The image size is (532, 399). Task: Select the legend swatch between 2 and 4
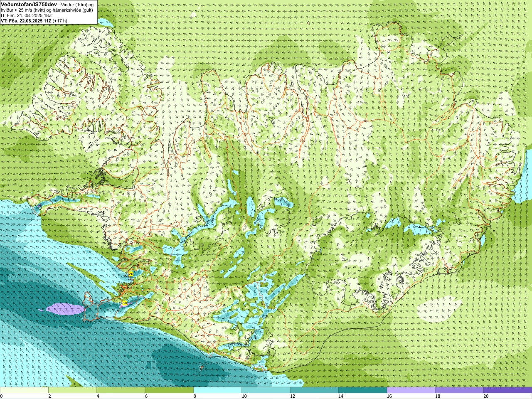click(x=72, y=390)
